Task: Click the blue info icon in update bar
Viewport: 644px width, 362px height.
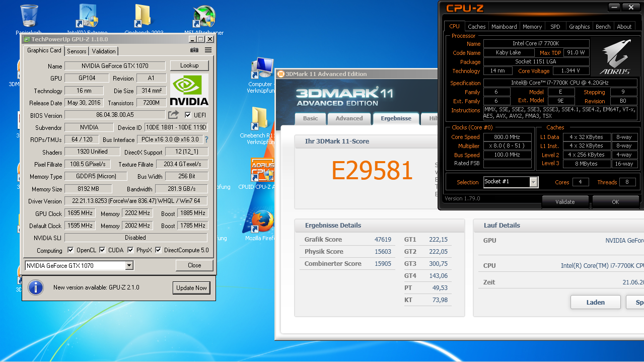Action: coord(35,287)
